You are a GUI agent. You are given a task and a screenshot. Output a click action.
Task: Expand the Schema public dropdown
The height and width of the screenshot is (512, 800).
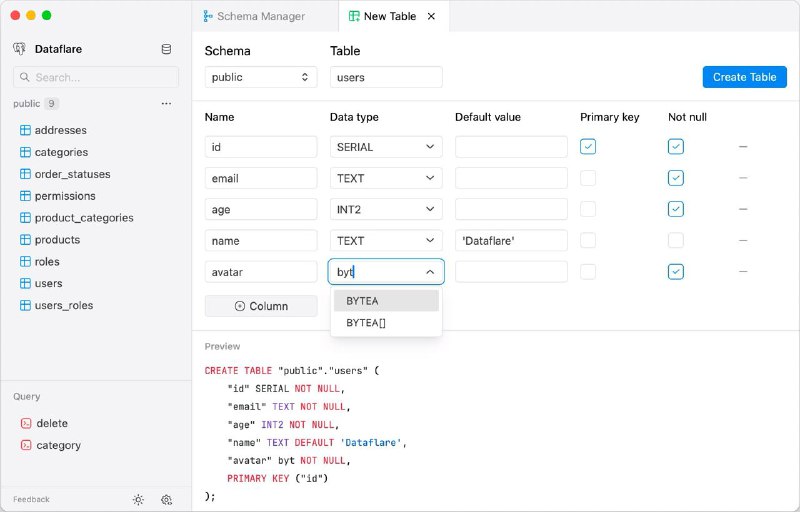pos(261,77)
